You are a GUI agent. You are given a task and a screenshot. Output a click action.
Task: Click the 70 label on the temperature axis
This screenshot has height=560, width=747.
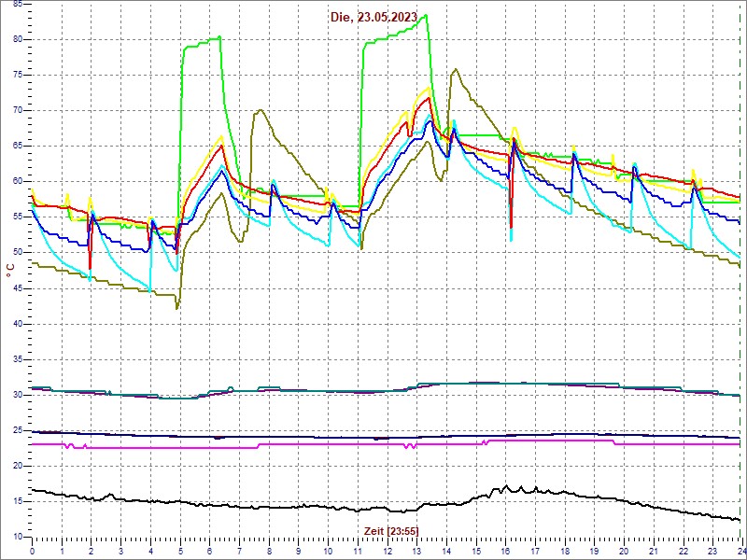coord(17,111)
